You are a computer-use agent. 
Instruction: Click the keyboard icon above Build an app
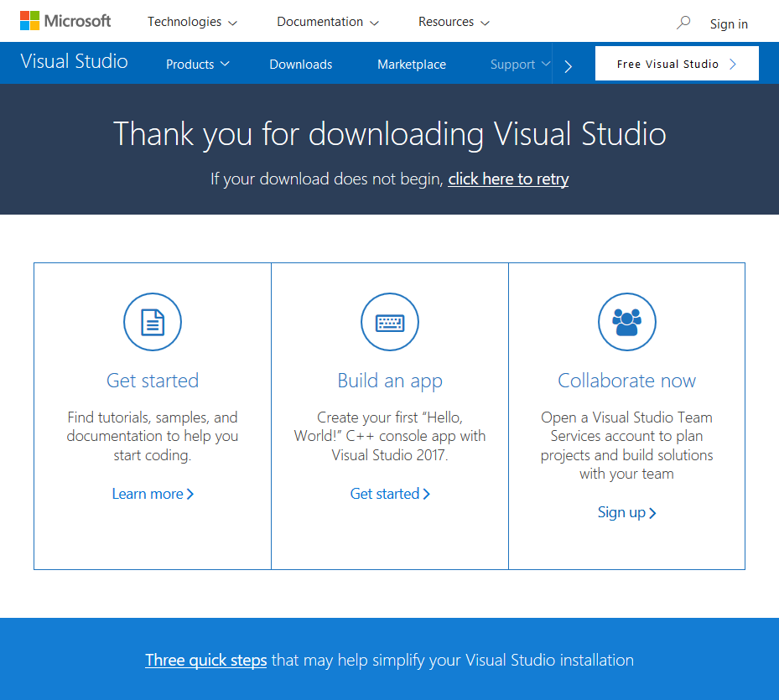tap(390, 322)
